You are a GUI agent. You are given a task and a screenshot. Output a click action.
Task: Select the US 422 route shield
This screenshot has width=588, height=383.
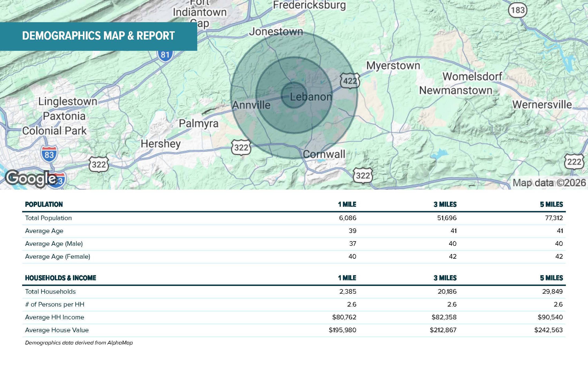click(x=350, y=81)
